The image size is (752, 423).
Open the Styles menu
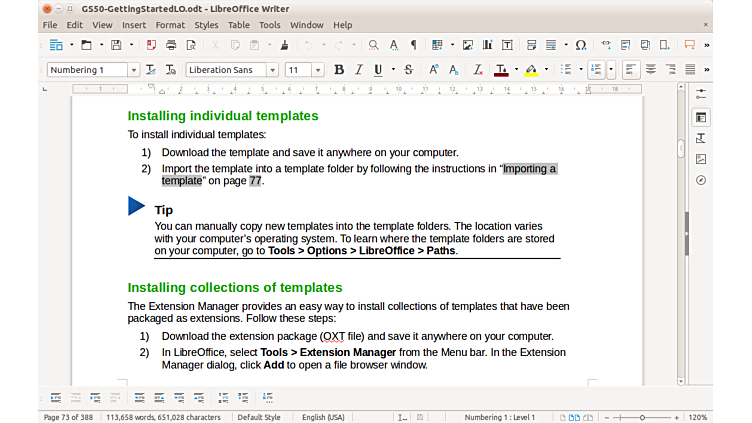click(206, 25)
